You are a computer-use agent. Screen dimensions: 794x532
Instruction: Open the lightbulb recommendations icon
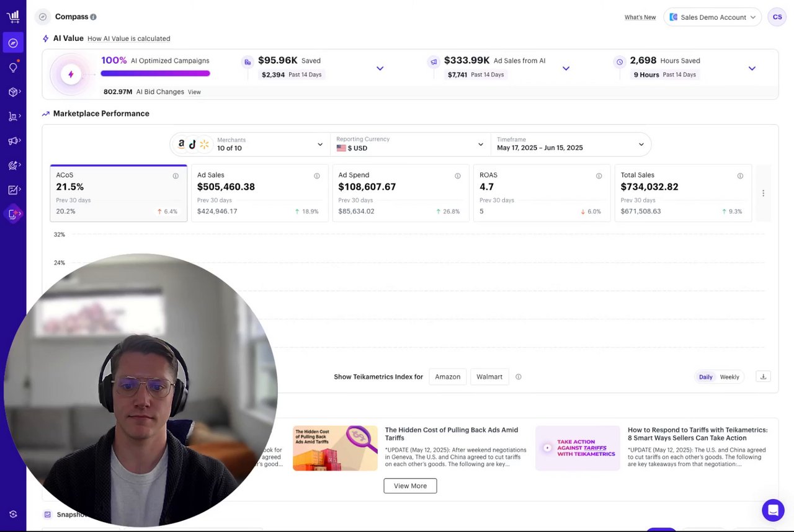(x=13, y=67)
